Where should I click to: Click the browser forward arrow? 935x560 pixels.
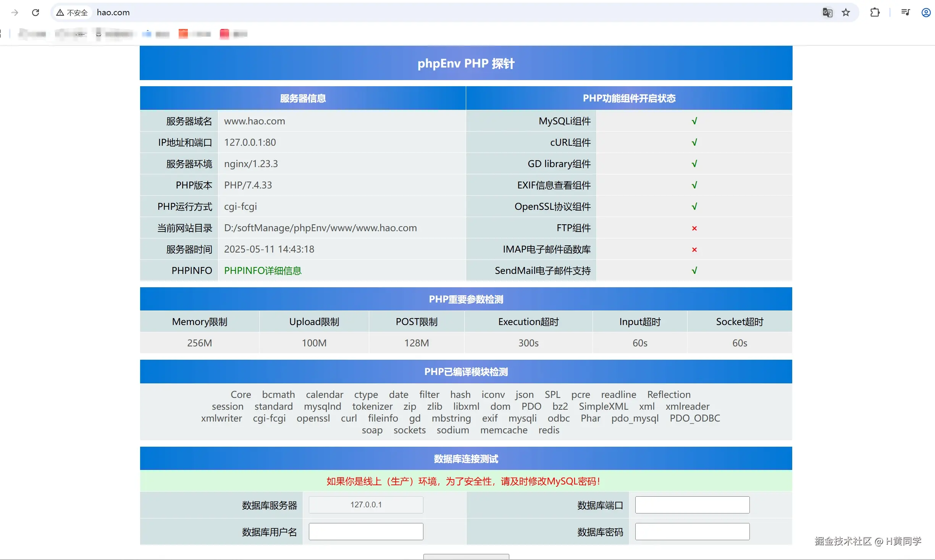point(15,13)
